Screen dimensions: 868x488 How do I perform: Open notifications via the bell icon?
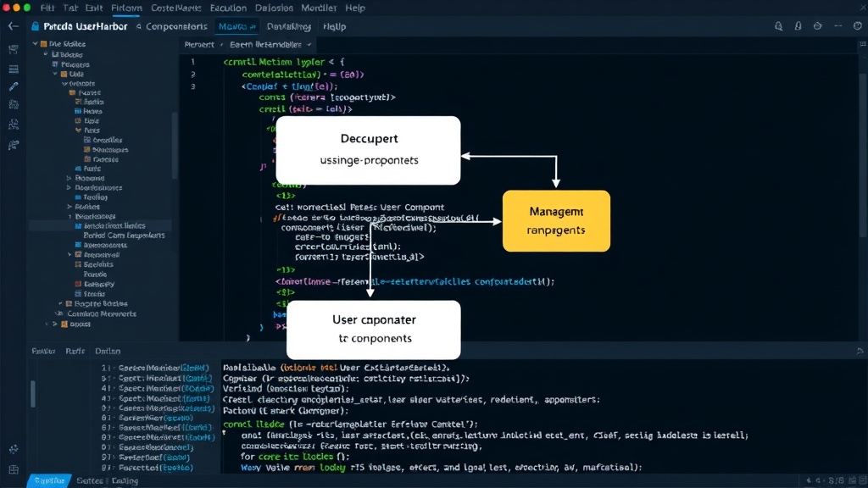click(798, 26)
